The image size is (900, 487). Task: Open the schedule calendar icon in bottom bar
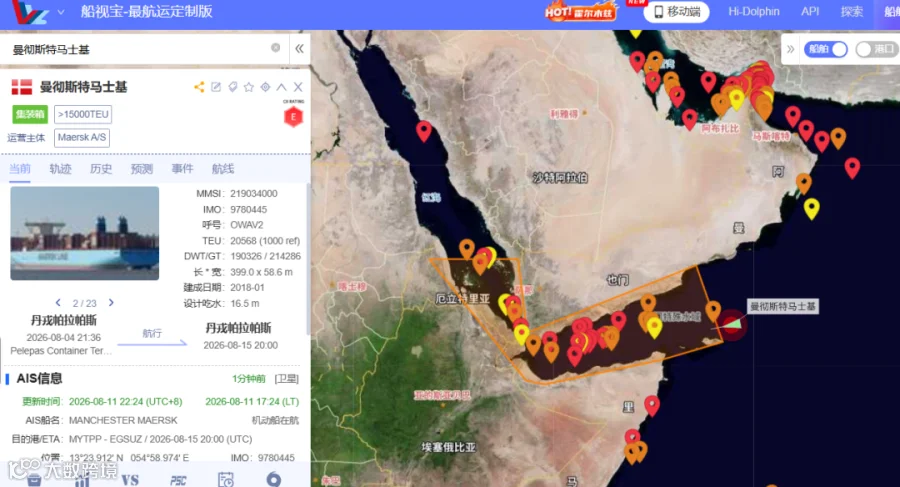coord(226,479)
